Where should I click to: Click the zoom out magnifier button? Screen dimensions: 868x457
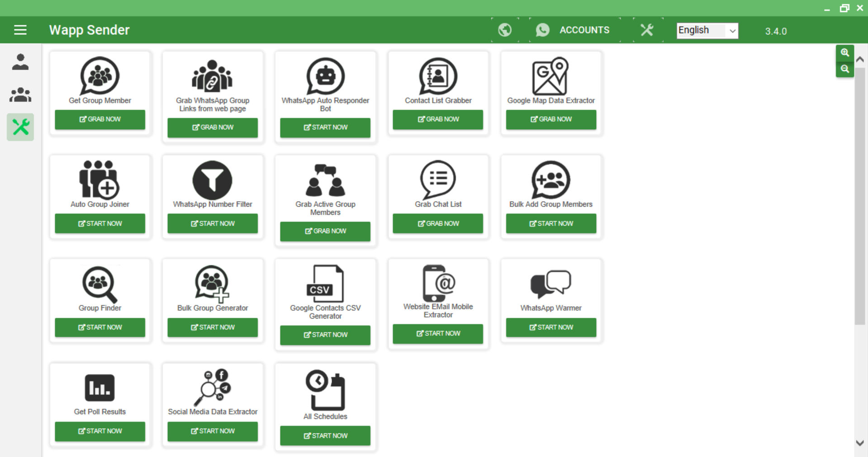pyautogui.click(x=844, y=69)
